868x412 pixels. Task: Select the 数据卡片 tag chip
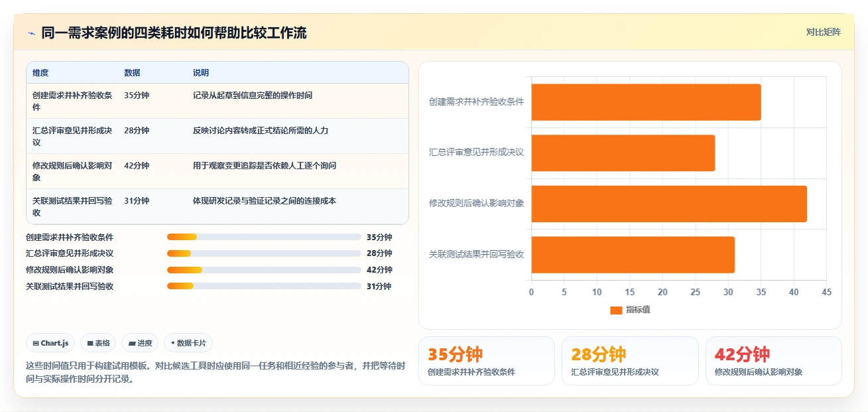click(188, 343)
